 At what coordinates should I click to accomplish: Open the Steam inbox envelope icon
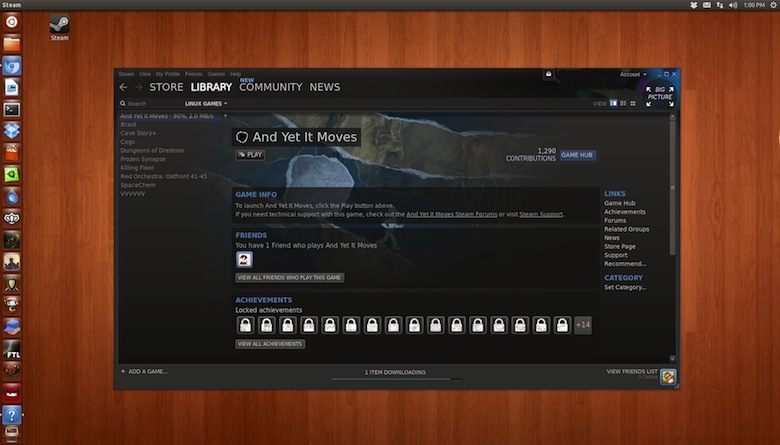(549, 74)
